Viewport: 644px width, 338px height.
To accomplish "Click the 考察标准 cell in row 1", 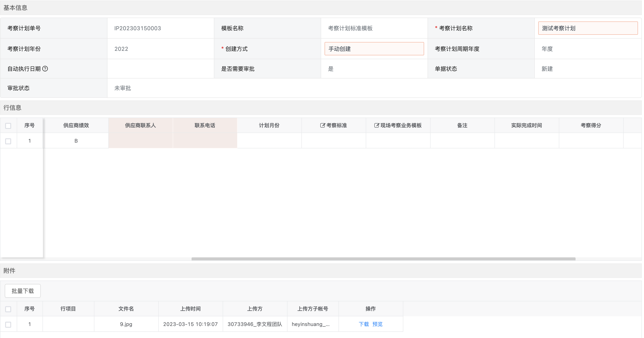I will pyautogui.click(x=334, y=141).
